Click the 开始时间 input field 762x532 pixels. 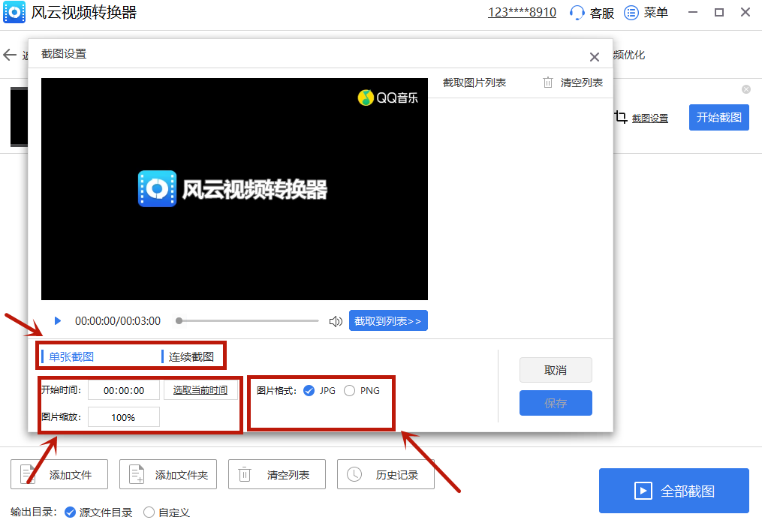[x=124, y=390]
